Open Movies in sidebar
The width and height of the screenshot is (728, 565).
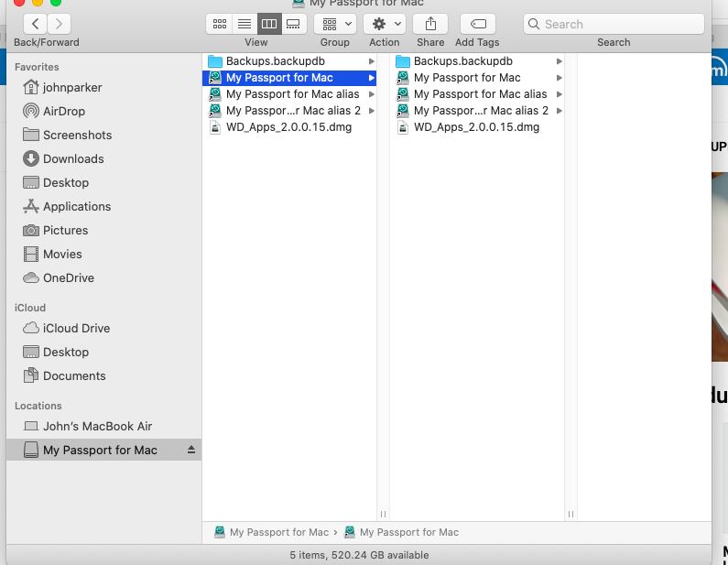[x=104, y=254]
